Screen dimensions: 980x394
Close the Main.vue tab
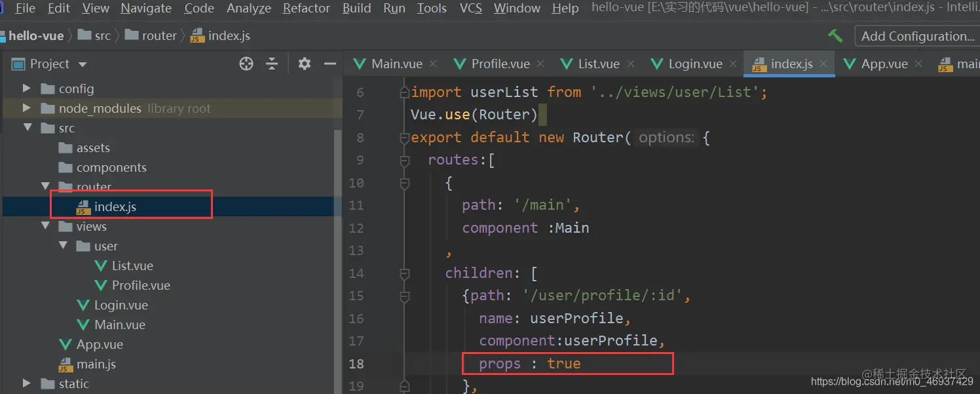(x=433, y=64)
